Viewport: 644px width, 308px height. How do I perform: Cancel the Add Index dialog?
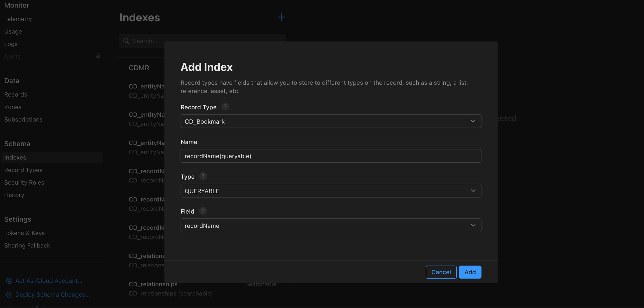click(x=441, y=272)
